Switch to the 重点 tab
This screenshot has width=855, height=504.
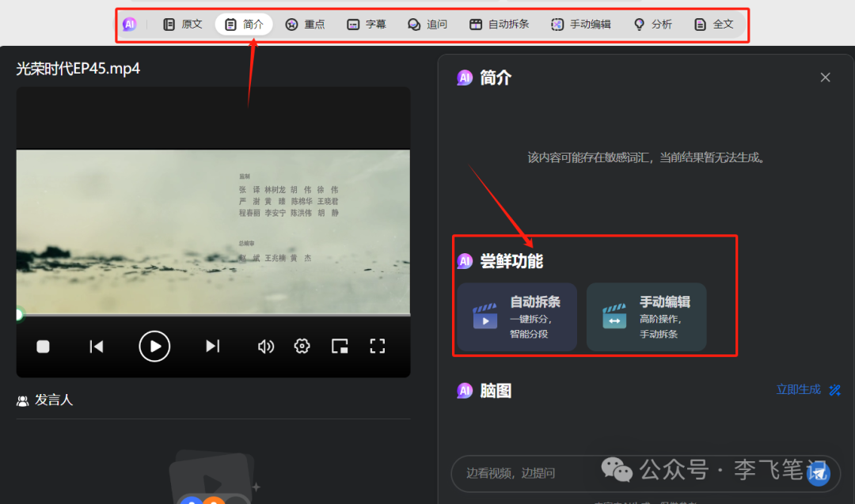305,24
